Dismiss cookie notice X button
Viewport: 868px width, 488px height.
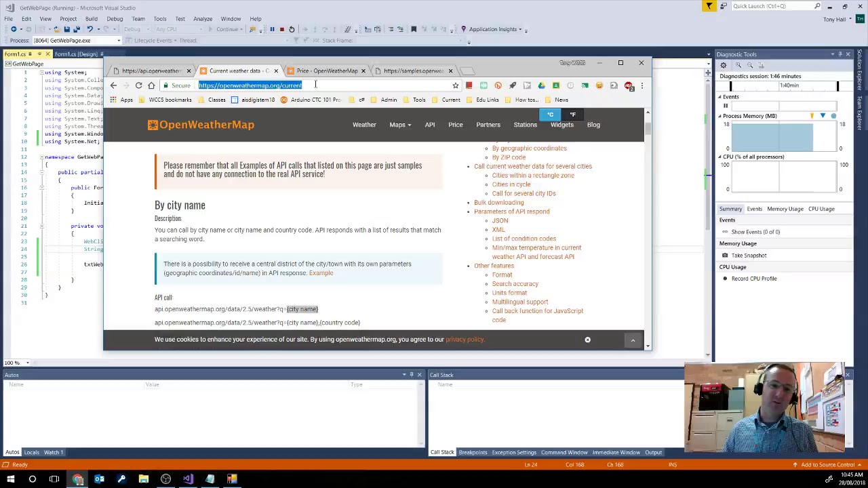click(587, 340)
